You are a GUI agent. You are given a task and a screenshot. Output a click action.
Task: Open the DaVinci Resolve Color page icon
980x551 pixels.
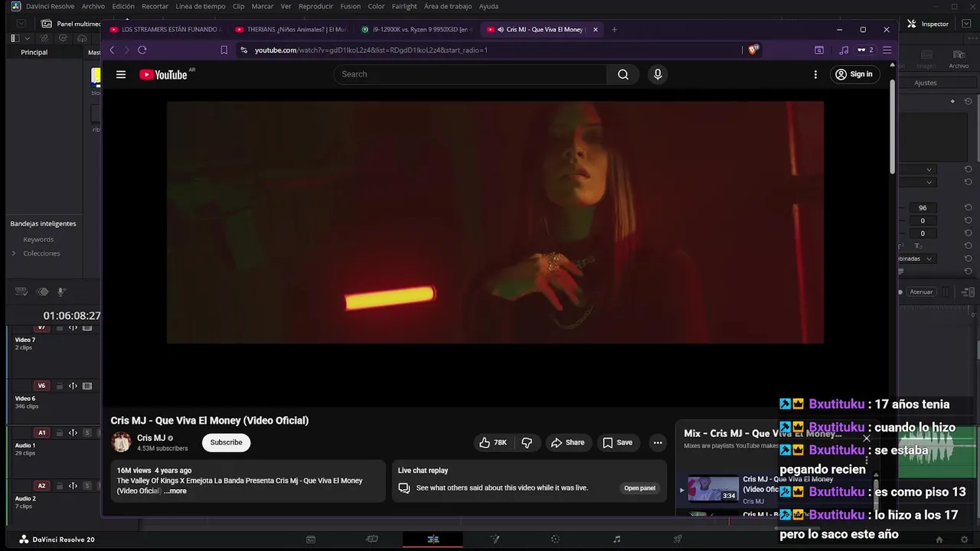pyautogui.click(x=556, y=540)
